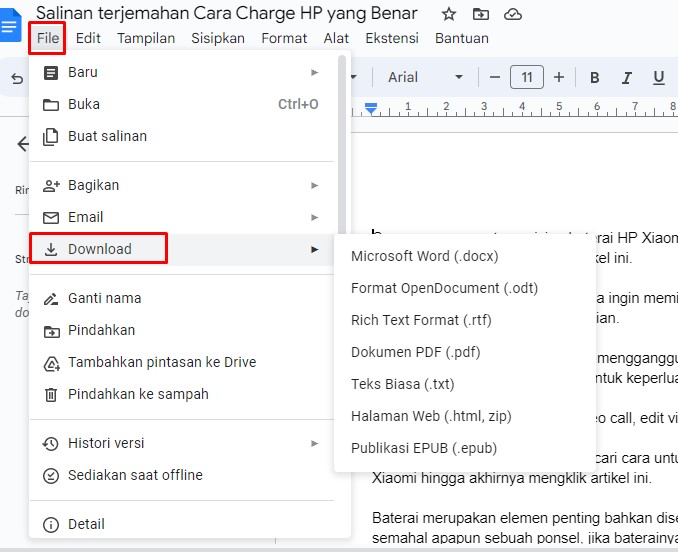Decrease font size with minus button
This screenshot has height=552, width=678.
tap(495, 77)
